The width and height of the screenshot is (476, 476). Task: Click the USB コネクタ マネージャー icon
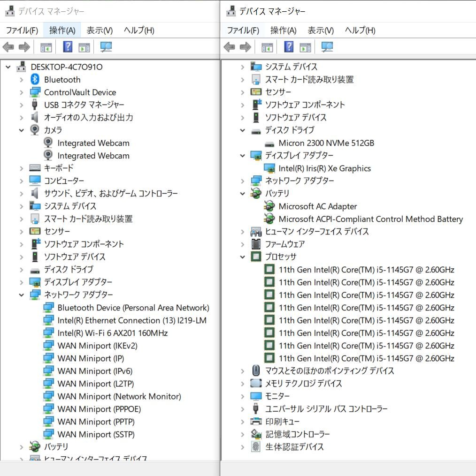pos(35,105)
